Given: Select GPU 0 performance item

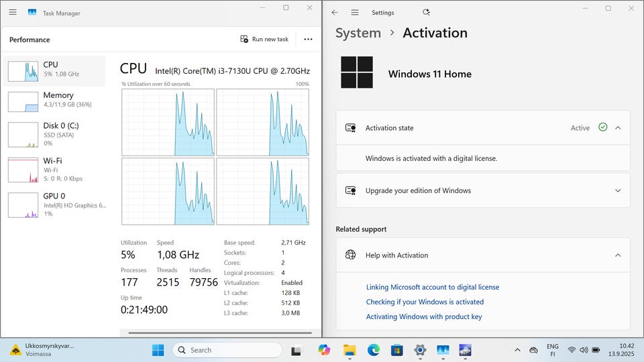Looking at the screenshot, I should click(x=54, y=204).
